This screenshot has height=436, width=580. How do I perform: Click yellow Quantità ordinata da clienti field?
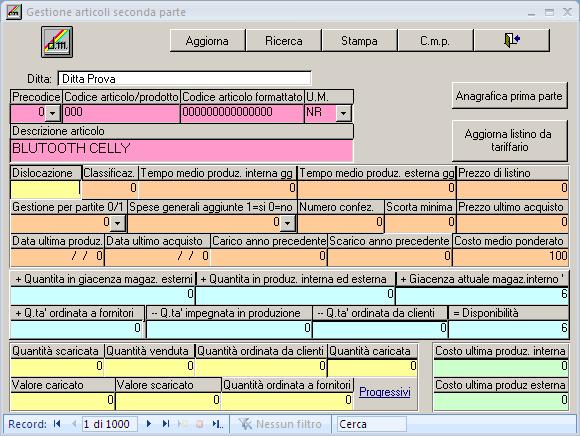click(261, 367)
